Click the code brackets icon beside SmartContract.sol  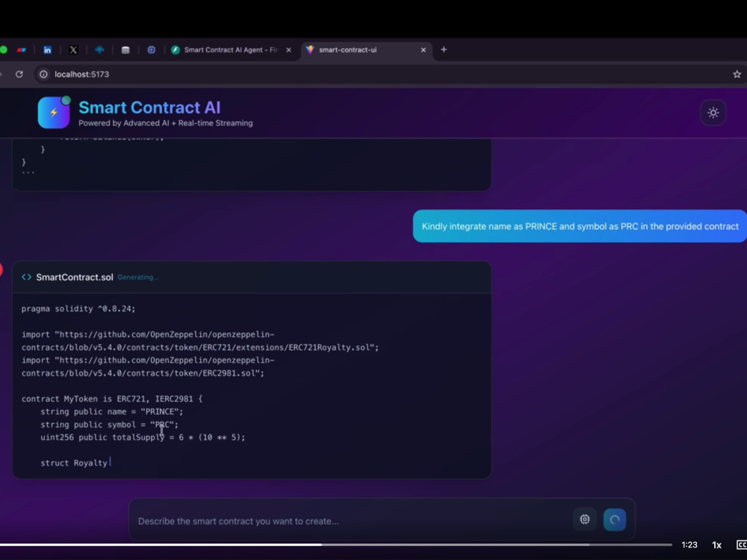27,277
